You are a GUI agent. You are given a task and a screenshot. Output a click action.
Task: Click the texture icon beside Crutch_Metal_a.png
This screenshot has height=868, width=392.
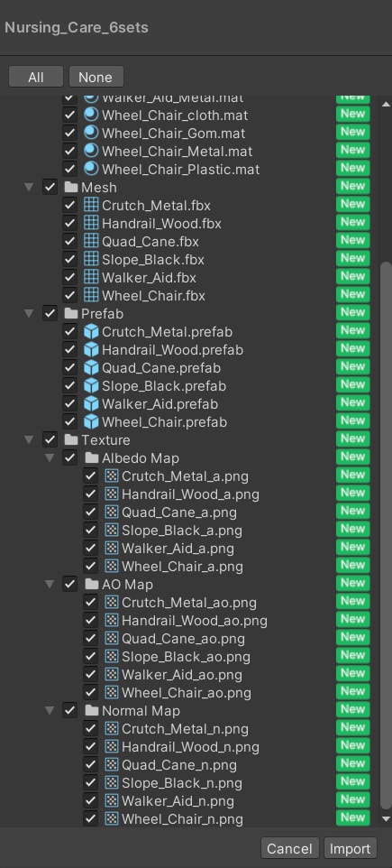click(112, 476)
